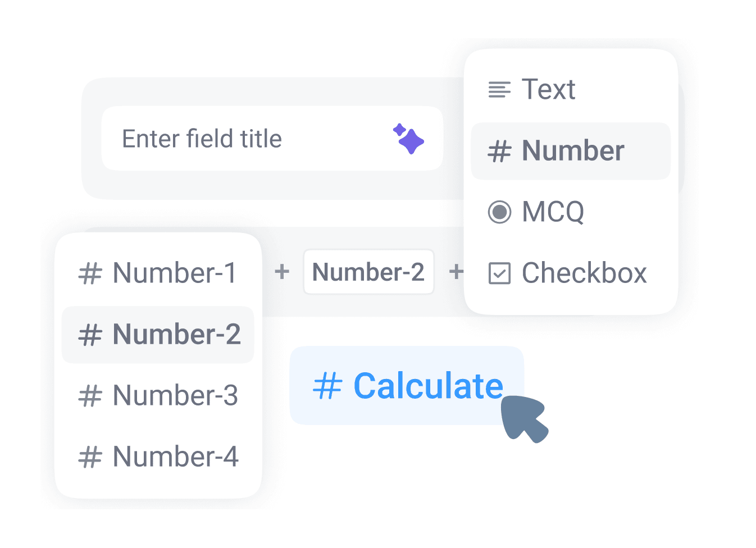Screen dimensions: 756x548
Task: Tick the Checkbox field type icon
Action: tap(499, 273)
